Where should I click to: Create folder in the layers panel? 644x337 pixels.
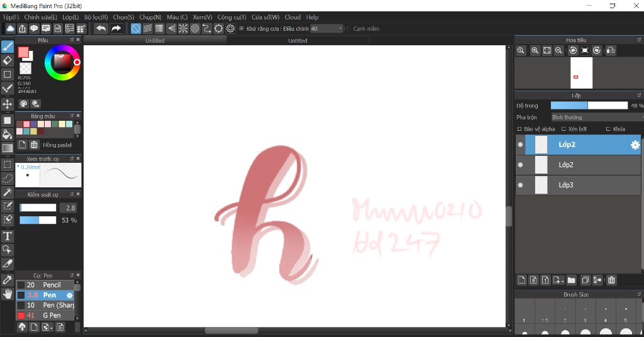(x=571, y=280)
